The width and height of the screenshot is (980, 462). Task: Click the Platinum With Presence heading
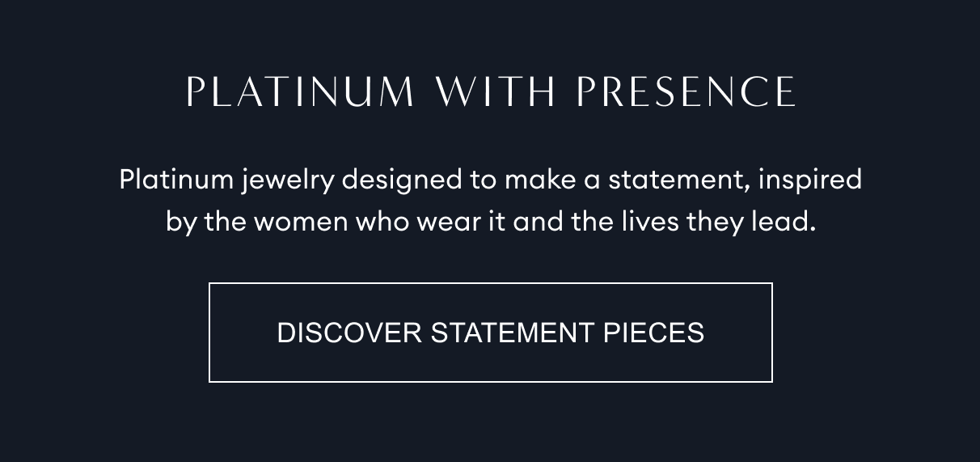point(490,92)
